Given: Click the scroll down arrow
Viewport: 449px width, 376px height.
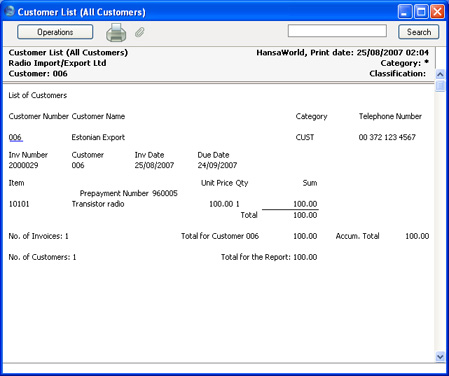Looking at the screenshot, I should (440, 357).
